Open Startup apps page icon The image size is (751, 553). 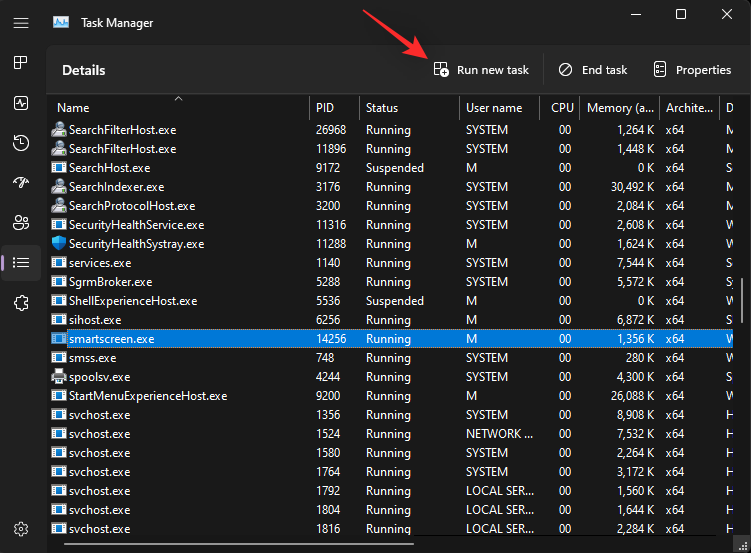tap(21, 183)
